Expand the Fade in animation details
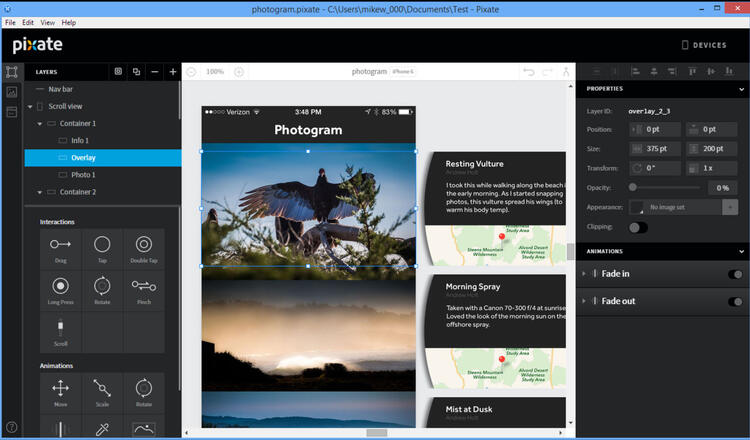This screenshot has width=750, height=440. [x=585, y=274]
